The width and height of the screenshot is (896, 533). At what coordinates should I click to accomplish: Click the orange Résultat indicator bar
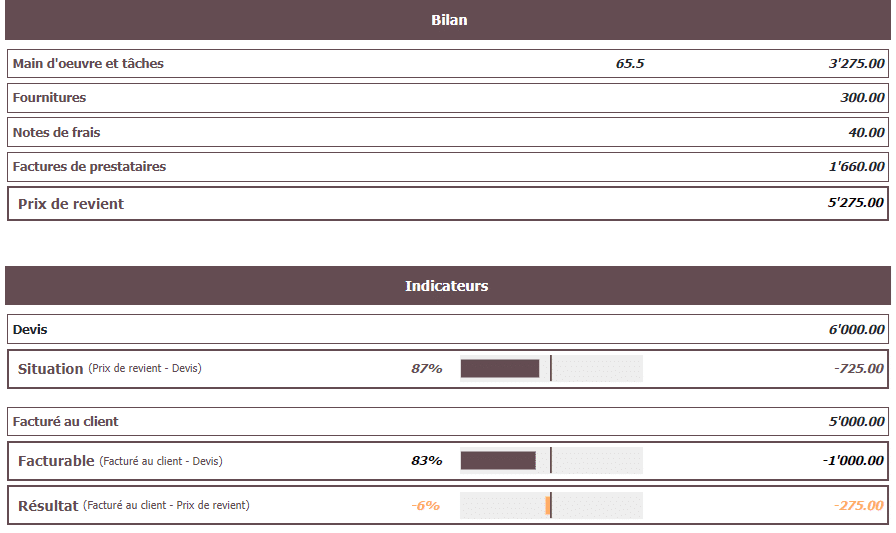[548, 506]
